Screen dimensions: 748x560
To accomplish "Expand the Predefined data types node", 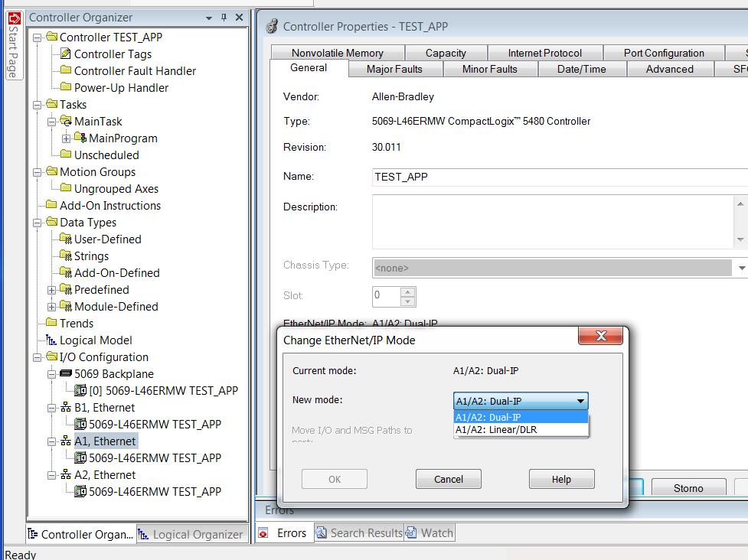I will (x=51, y=290).
